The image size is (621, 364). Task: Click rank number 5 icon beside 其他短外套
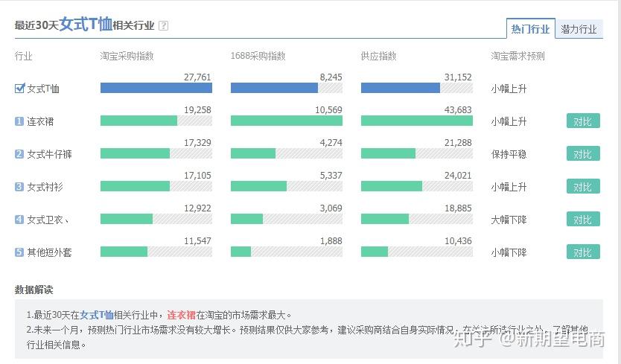coord(19,252)
